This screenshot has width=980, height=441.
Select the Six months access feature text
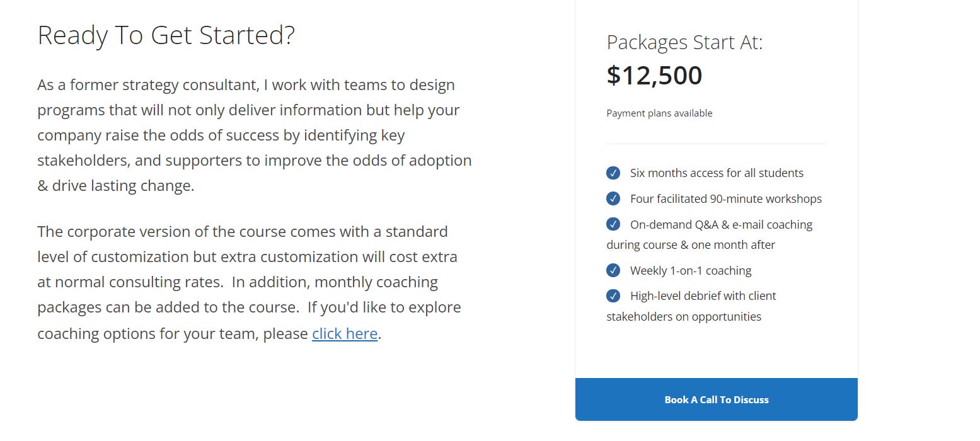(717, 173)
